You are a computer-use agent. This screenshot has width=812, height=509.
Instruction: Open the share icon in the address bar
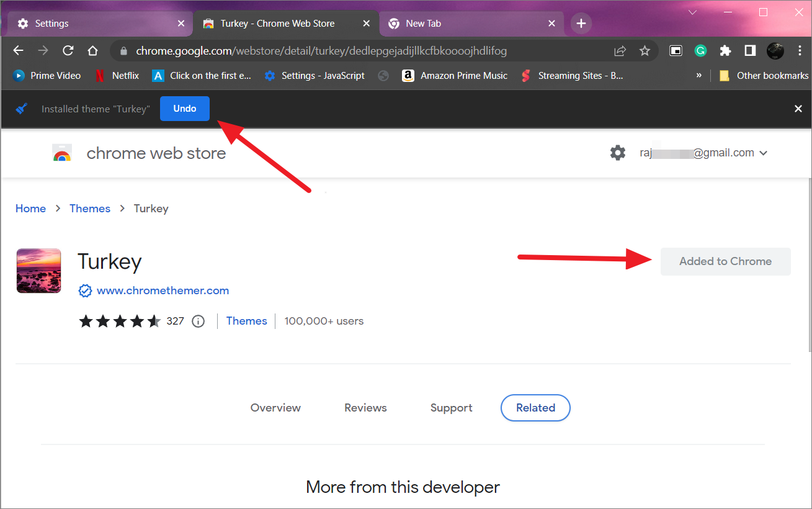point(620,51)
